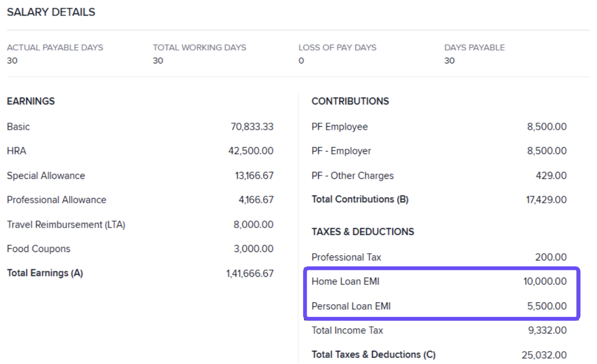Image resolution: width=597 pixels, height=364 pixels.
Task: Click the Days Payable label
Action: click(x=474, y=47)
